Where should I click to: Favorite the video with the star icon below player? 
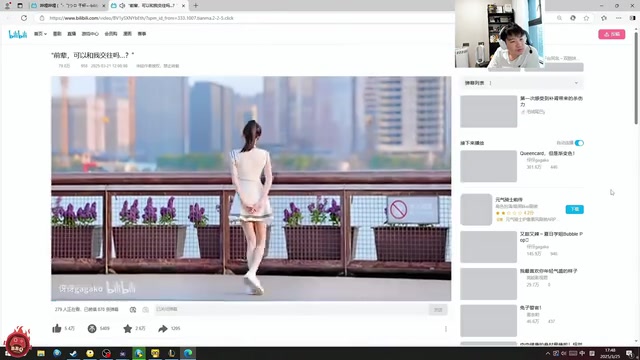(x=127, y=328)
